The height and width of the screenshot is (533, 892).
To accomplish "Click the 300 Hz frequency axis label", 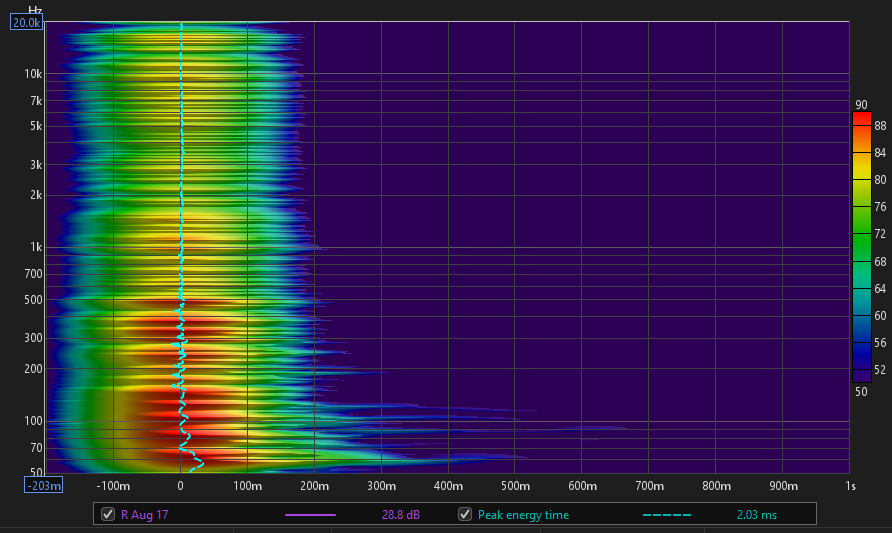I will click(x=33, y=337).
